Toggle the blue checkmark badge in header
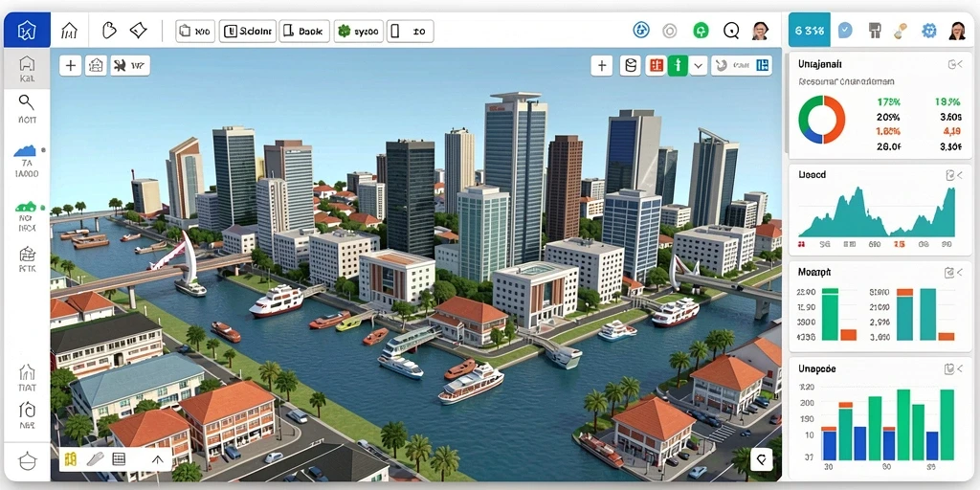This screenshot has height=490, width=980. click(x=845, y=30)
